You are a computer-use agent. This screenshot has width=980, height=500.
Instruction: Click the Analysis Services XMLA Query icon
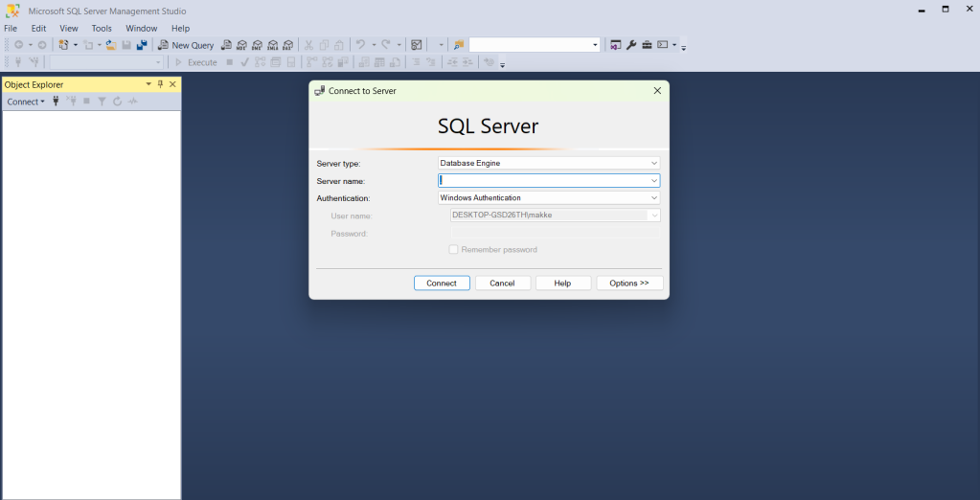pyautogui.click(x=272, y=45)
